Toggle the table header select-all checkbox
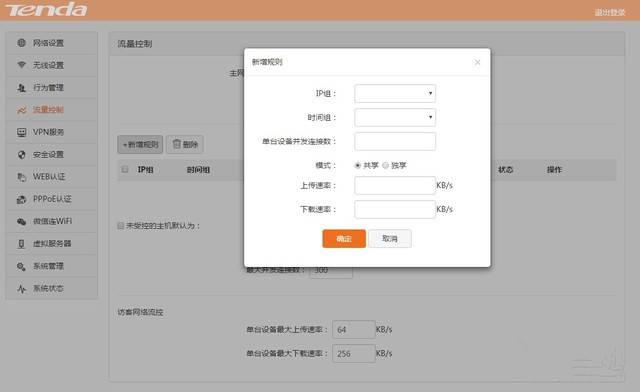This screenshot has height=392, width=640. [x=125, y=169]
